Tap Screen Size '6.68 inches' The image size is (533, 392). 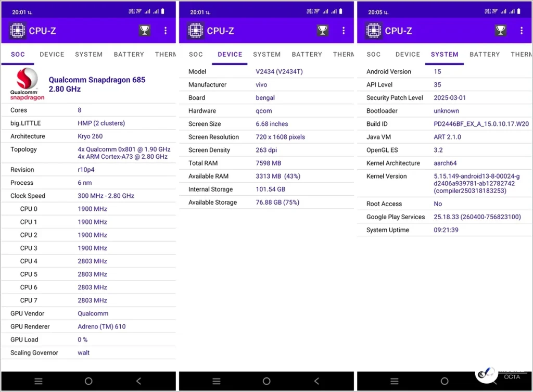272,124
